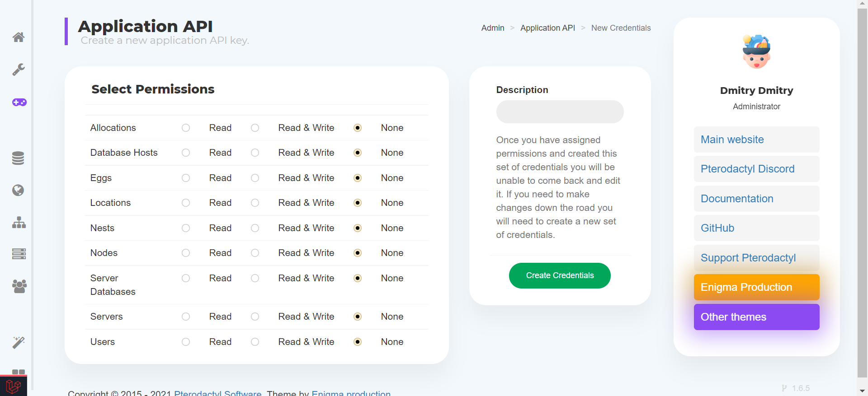This screenshot has width=868, height=396.
Task: Click the Create Credentials button
Action: (560, 275)
